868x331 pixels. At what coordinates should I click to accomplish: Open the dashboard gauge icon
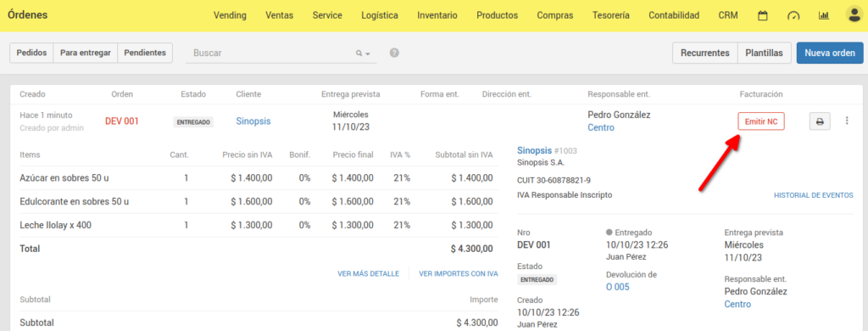(793, 15)
